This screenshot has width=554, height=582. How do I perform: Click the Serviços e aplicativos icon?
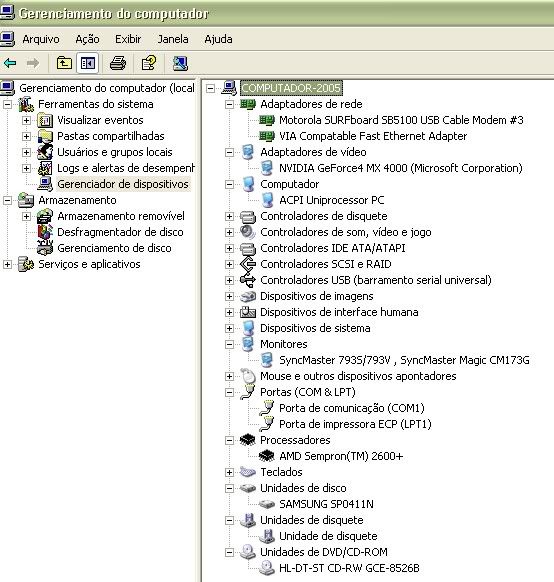pyautogui.click(x=26, y=264)
